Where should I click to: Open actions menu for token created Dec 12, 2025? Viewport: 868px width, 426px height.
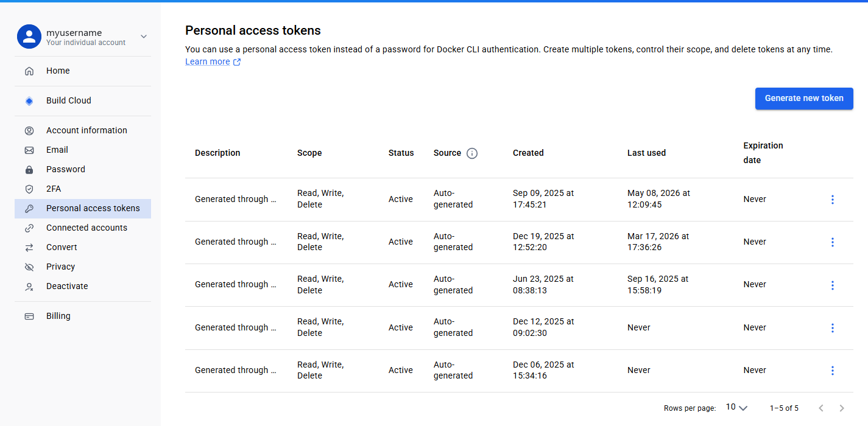833,328
